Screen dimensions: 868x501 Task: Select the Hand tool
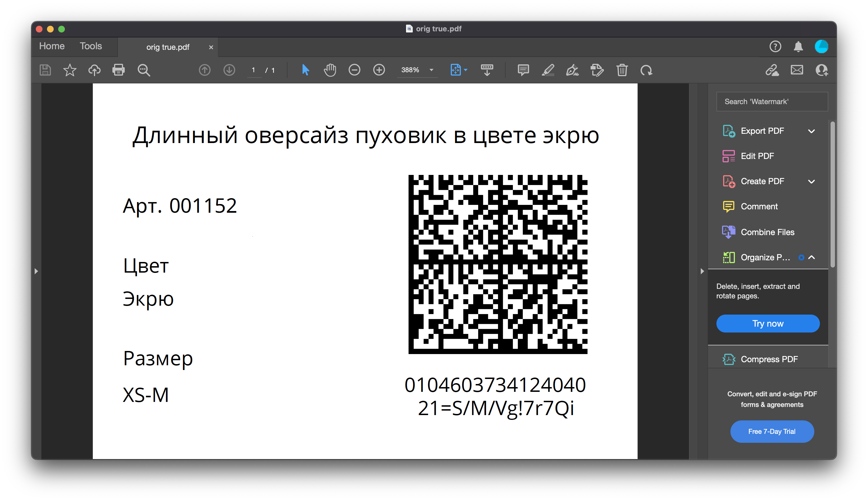pos(330,70)
